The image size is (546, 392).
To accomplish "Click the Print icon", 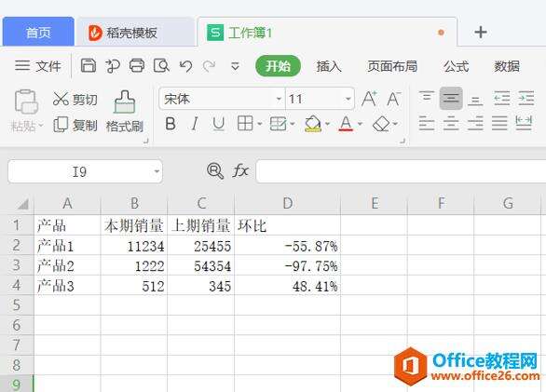I will tap(137, 65).
